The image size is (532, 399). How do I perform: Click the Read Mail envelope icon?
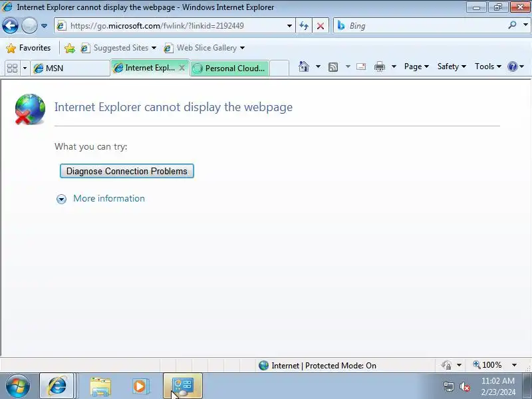tap(361, 66)
